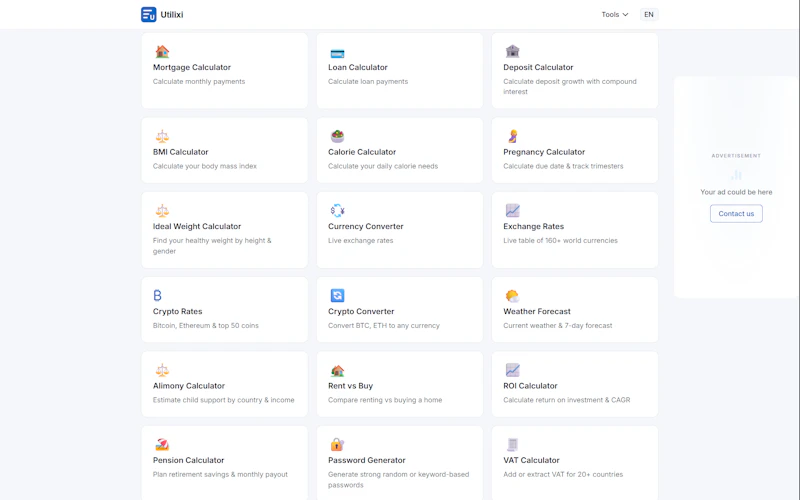Image resolution: width=800 pixels, height=500 pixels.
Task: Open the Crypto Rates title link
Action: 178,311
